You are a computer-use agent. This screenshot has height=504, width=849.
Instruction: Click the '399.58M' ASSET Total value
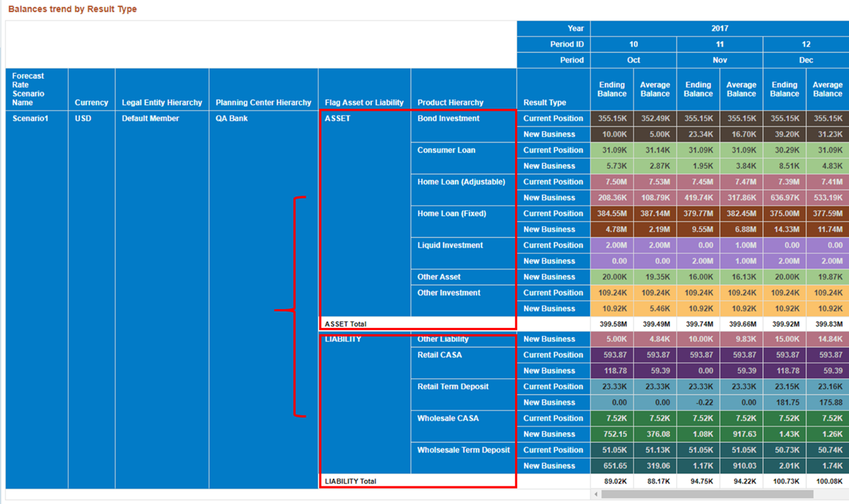point(612,324)
